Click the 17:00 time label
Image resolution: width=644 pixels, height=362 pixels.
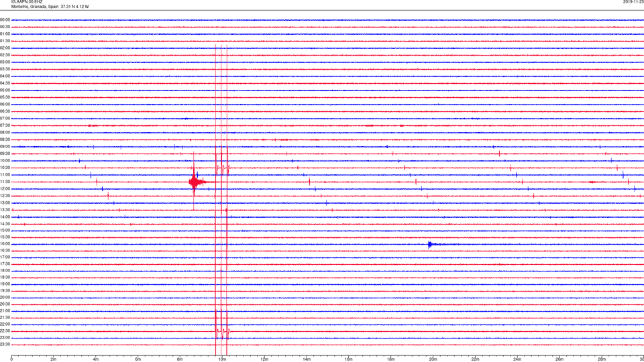[x=5, y=257]
